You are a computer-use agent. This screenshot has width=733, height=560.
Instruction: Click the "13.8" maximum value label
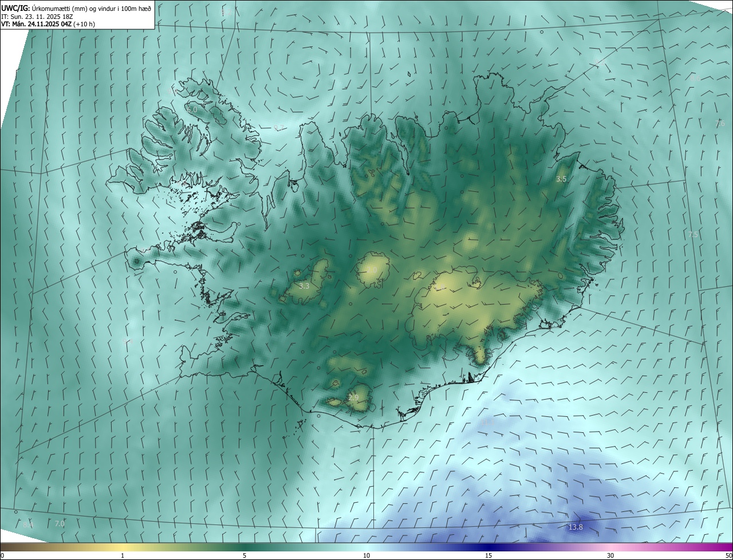576,527
